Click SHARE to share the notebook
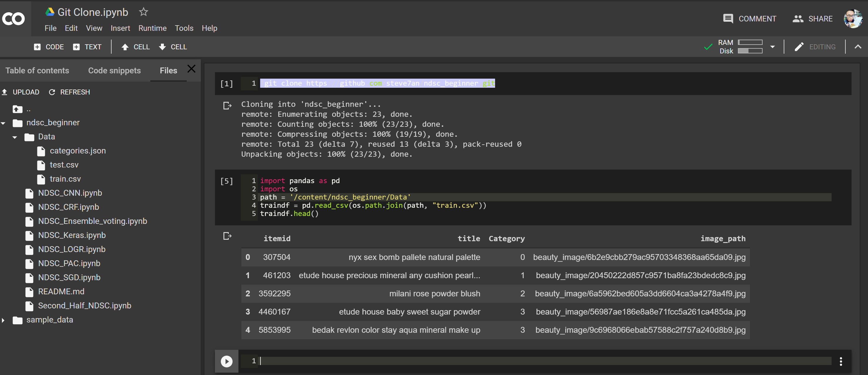The width and height of the screenshot is (868, 375). 813,18
